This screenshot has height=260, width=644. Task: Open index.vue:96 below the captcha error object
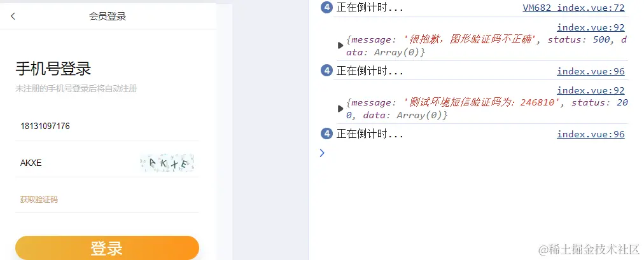[x=591, y=71]
